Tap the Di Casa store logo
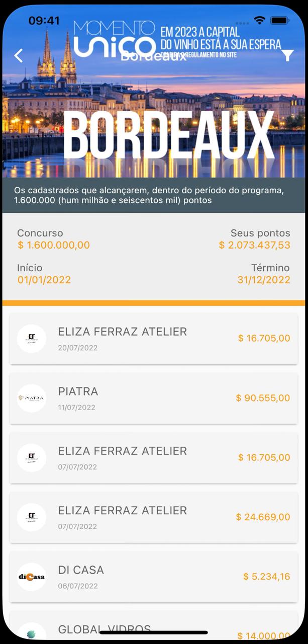 coord(32,577)
